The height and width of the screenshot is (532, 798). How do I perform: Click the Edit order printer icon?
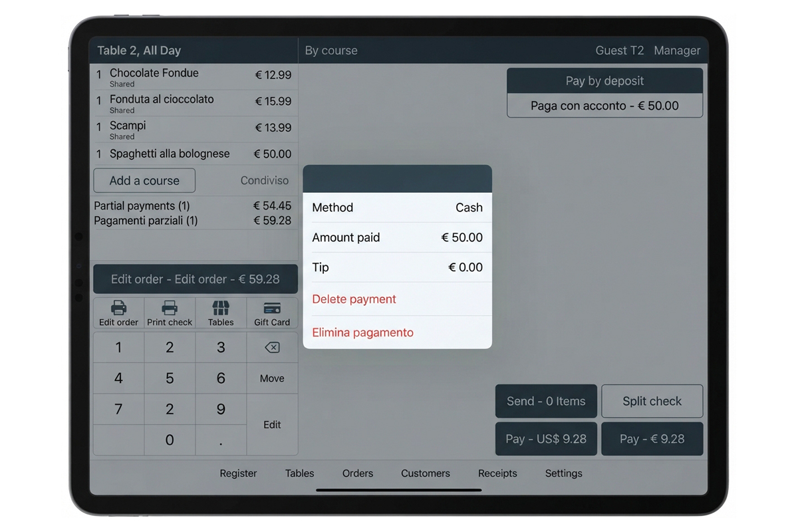(118, 308)
